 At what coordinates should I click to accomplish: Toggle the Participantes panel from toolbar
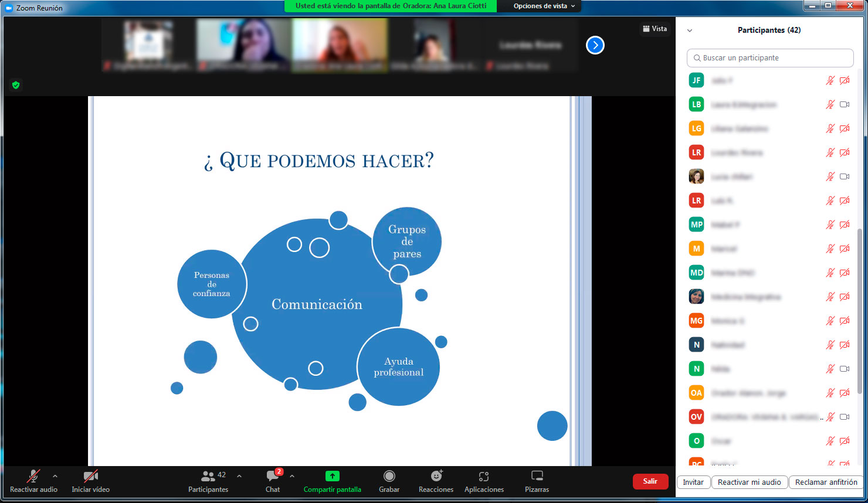click(208, 477)
